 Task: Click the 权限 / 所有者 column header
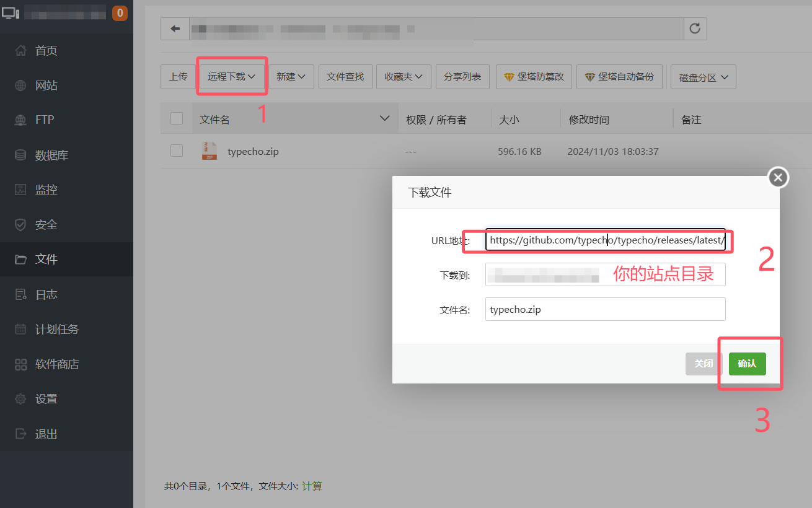coord(436,120)
